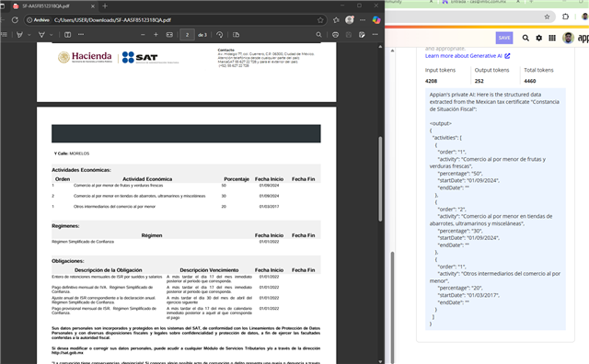
Task: Click the SAVE button in Appian
Action: (x=504, y=38)
